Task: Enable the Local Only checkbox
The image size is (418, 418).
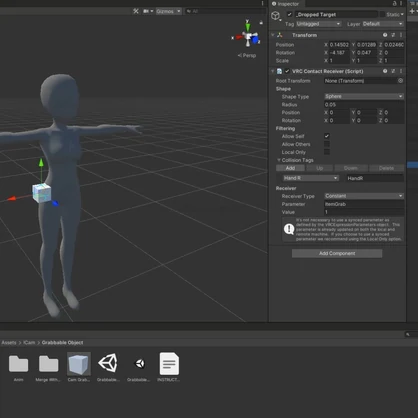Action: [327, 152]
